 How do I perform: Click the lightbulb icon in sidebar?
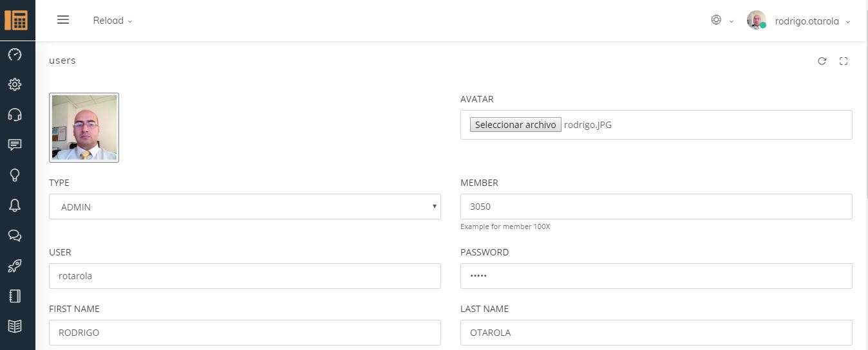coord(15,175)
